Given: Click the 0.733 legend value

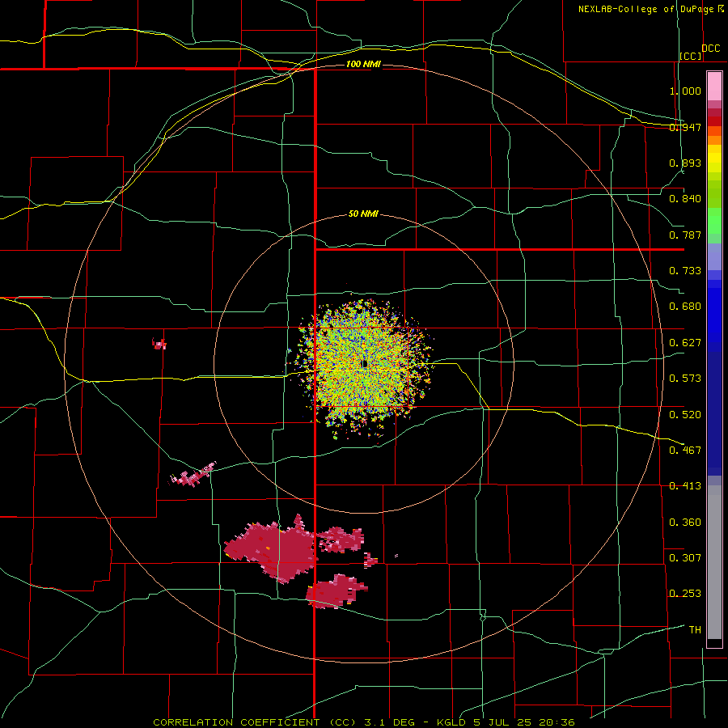Looking at the screenshot, I should 685,271.
